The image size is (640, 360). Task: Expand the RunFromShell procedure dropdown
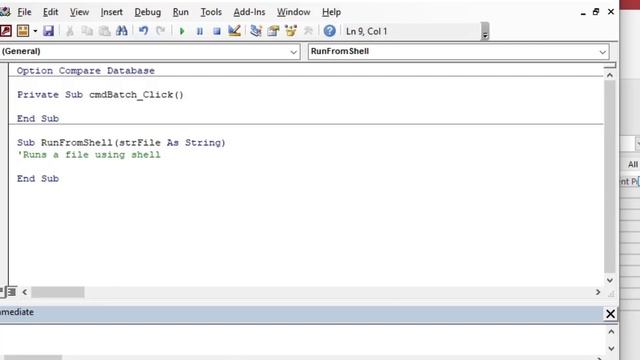point(602,52)
